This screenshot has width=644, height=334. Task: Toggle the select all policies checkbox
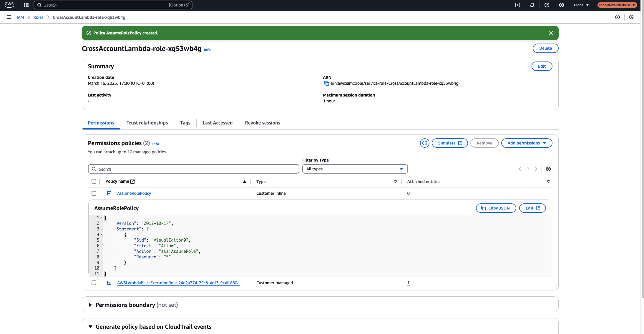point(94,181)
